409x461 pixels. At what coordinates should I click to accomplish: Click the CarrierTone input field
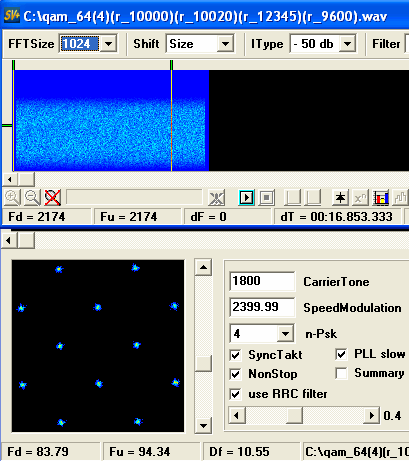point(262,281)
